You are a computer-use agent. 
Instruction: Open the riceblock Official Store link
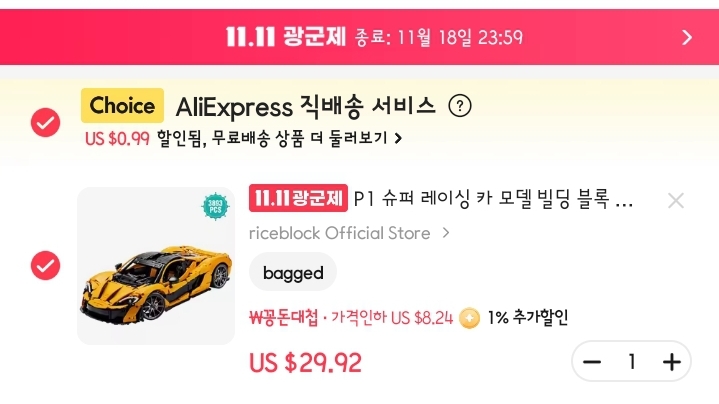pyautogui.click(x=340, y=233)
